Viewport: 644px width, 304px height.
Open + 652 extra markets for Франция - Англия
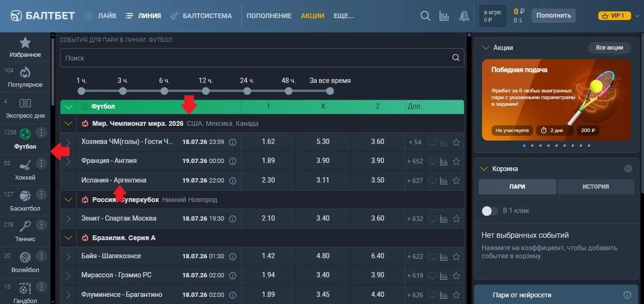click(415, 161)
